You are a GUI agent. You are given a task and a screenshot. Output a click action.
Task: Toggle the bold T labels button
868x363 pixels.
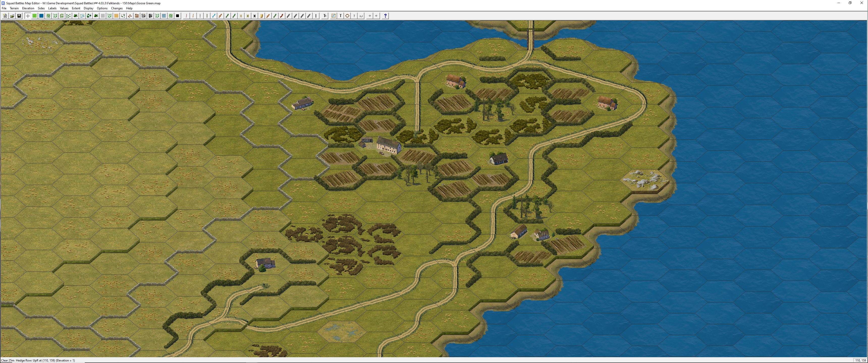tap(341, 16)
